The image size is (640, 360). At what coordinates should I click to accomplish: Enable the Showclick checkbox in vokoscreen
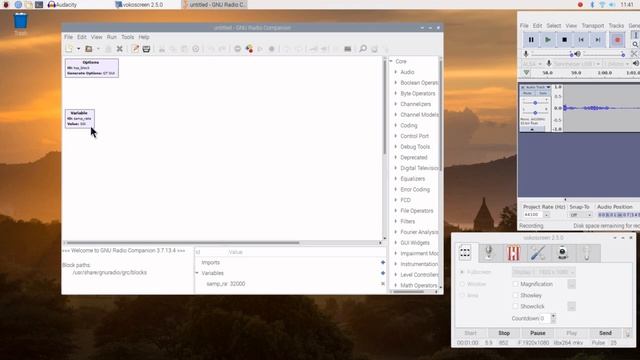[x=516, y=306]
